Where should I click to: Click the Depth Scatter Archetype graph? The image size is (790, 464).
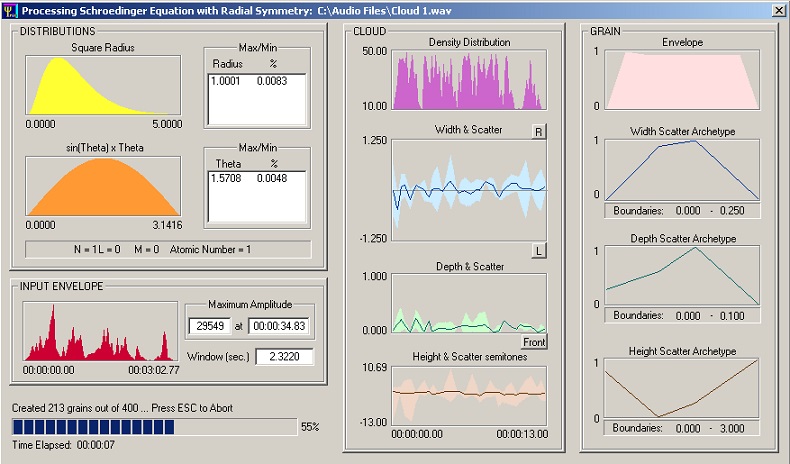(682, 276)
